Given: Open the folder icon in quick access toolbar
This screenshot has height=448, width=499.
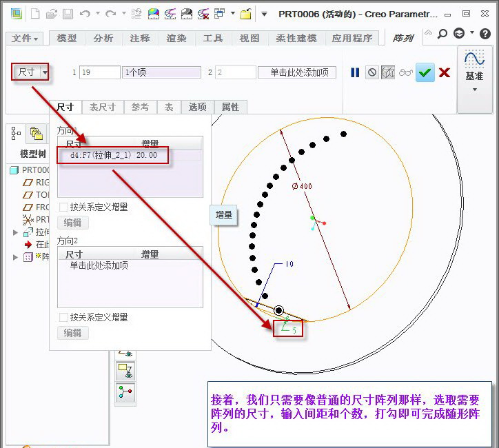Looking at the screenshot, I should coord(51,14).
